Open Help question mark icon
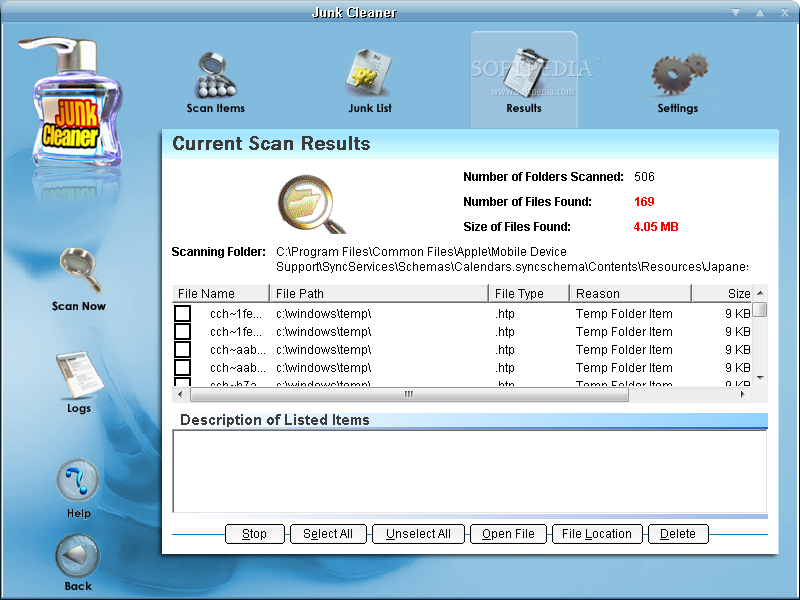The width and height of the screenshot is (800, 600). (x=78, y=480)
